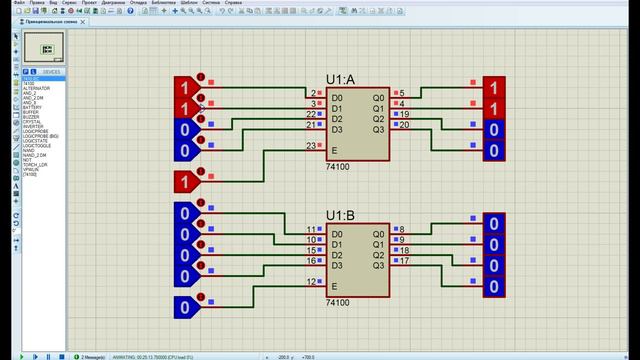Open the Файл menu
The width and height of the screenshot is (640, 360).
click(19, 2)
